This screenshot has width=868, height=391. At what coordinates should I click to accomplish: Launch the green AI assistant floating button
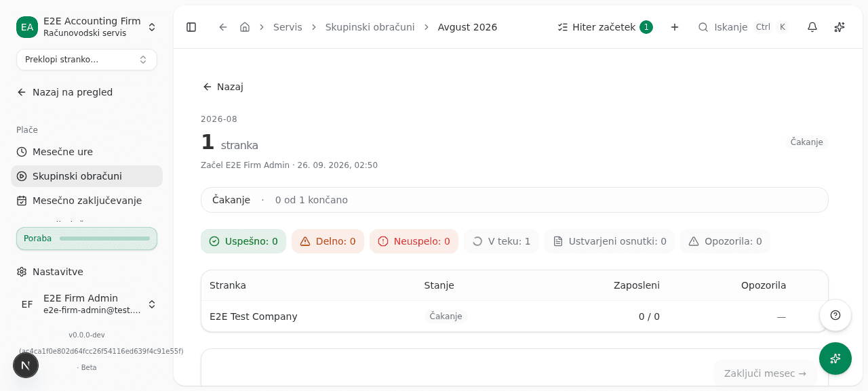pyautogui.click(x=835, y=358)
